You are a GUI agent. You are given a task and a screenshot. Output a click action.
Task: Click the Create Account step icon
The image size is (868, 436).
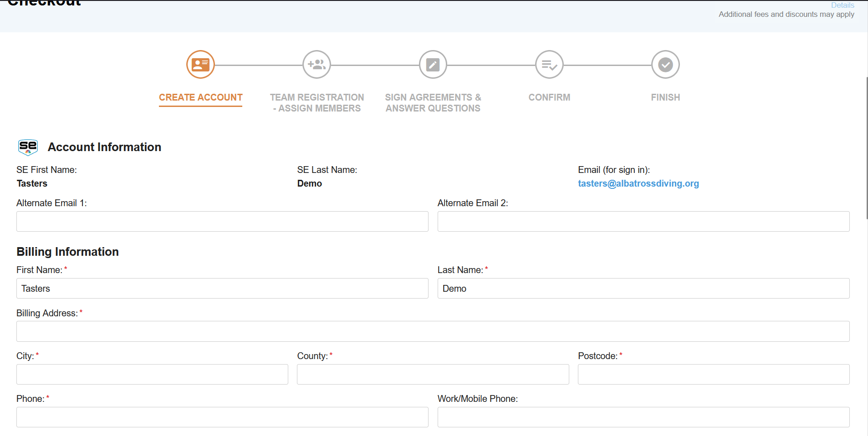[x=200, y=64]
